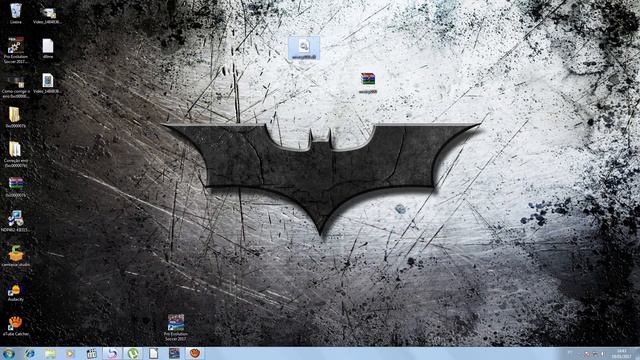Switch to the blank document taskbar item
640x360 pixels.
[154, 353]
